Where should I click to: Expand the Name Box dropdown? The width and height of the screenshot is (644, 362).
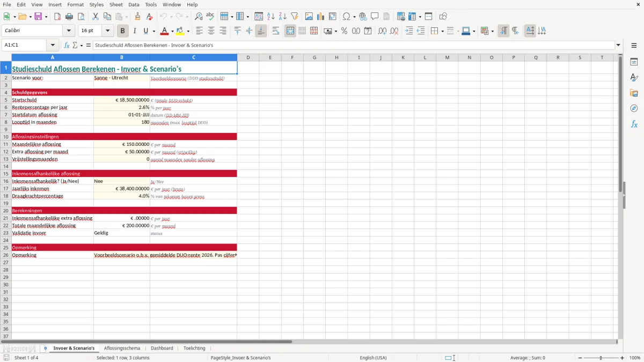pyautogui.click(x=53, y=45)
